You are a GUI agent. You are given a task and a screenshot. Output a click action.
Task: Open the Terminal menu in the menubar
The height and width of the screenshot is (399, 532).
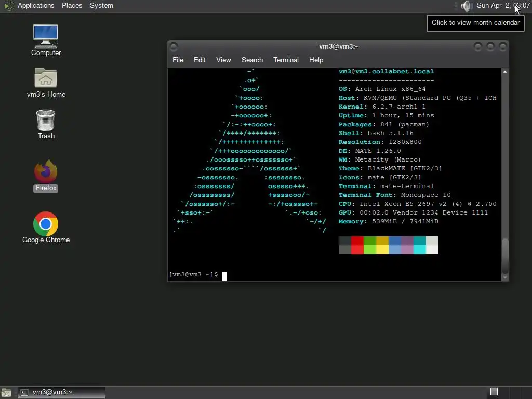(286, 60)
